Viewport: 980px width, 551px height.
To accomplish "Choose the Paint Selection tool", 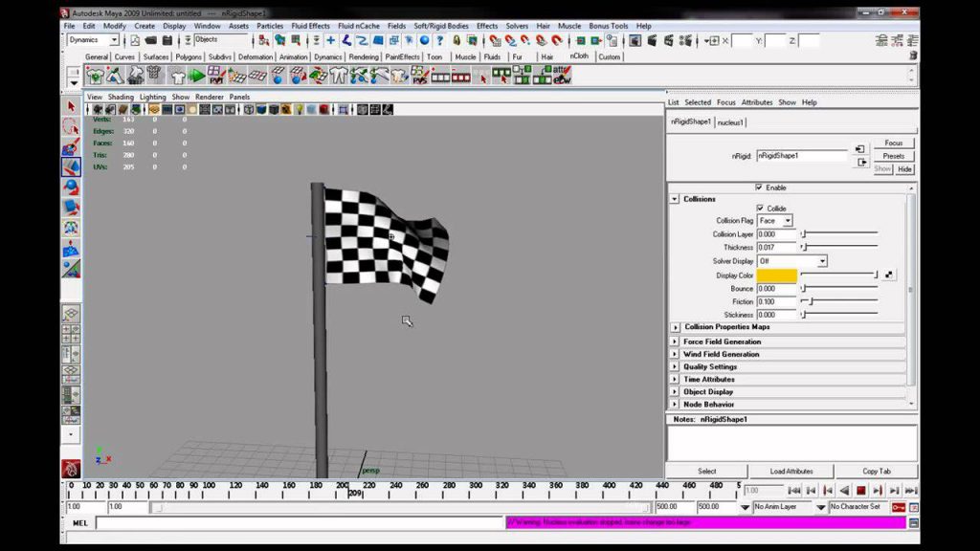I will coord(71,146).
